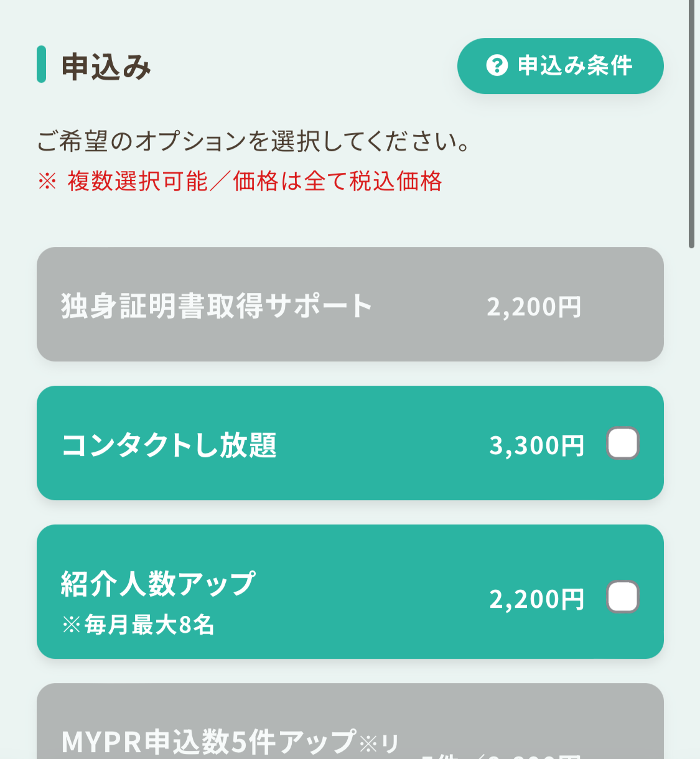Click the 2,200円 price on 独身証明書取得サポート

(534, 307)
